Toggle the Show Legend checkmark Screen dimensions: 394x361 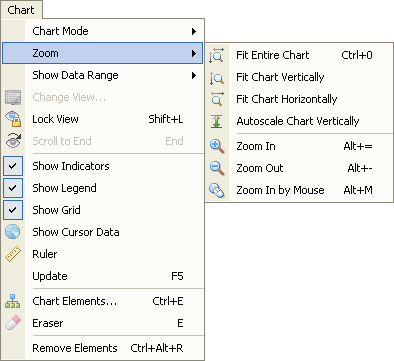[x=13, y=188]
